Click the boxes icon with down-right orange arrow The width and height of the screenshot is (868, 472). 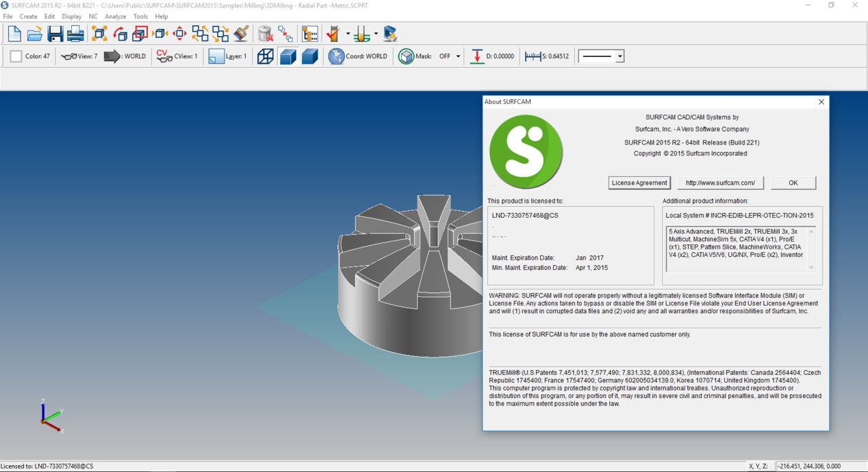click(221, 33)
